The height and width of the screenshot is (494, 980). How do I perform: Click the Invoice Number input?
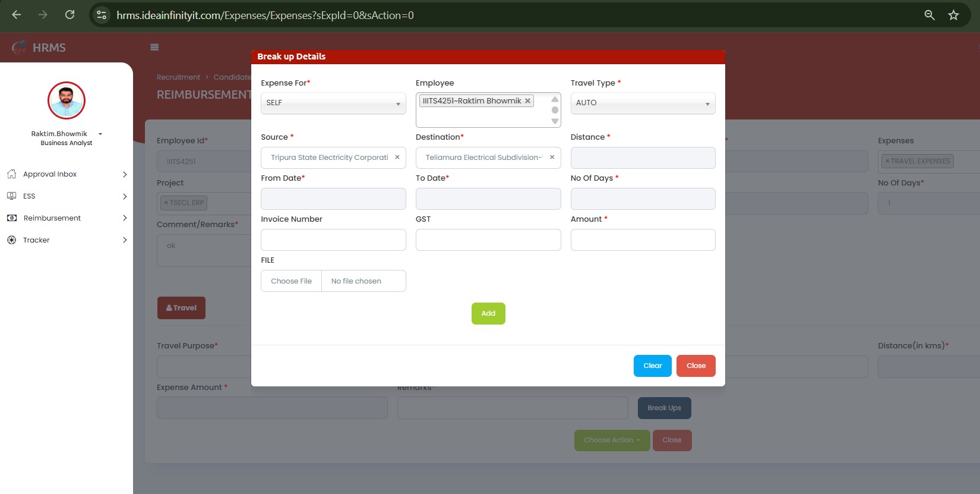click(x=333, y=240)
